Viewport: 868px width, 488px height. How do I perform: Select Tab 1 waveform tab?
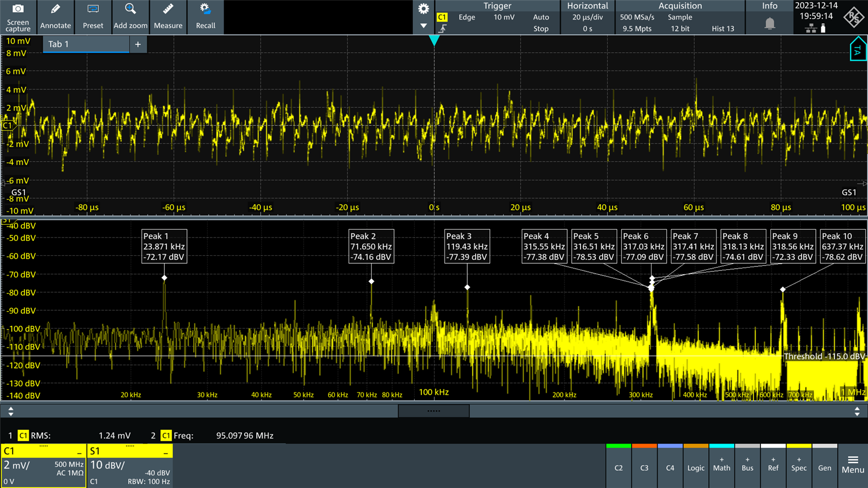(85, 44)
